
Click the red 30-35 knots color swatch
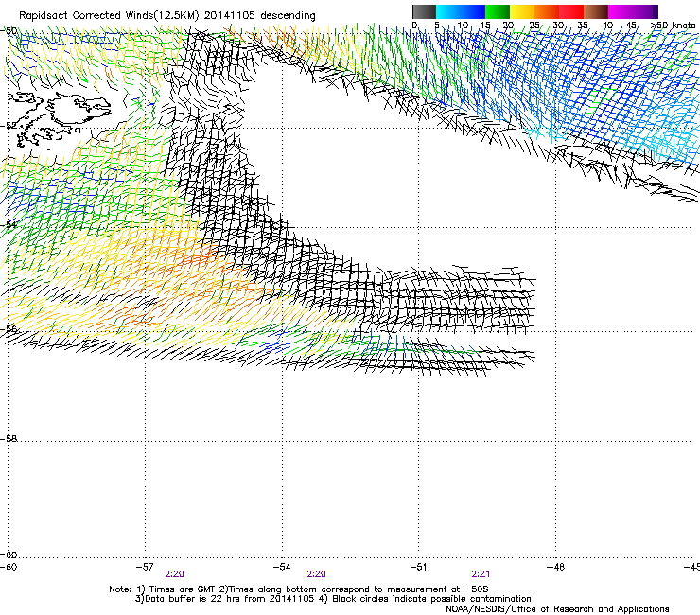tap(571, 11)
